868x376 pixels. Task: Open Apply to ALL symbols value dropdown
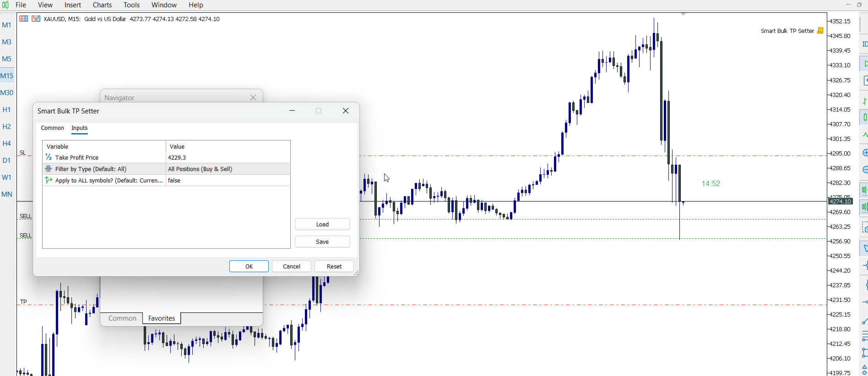pyautogui.click(x=228, y=180)
